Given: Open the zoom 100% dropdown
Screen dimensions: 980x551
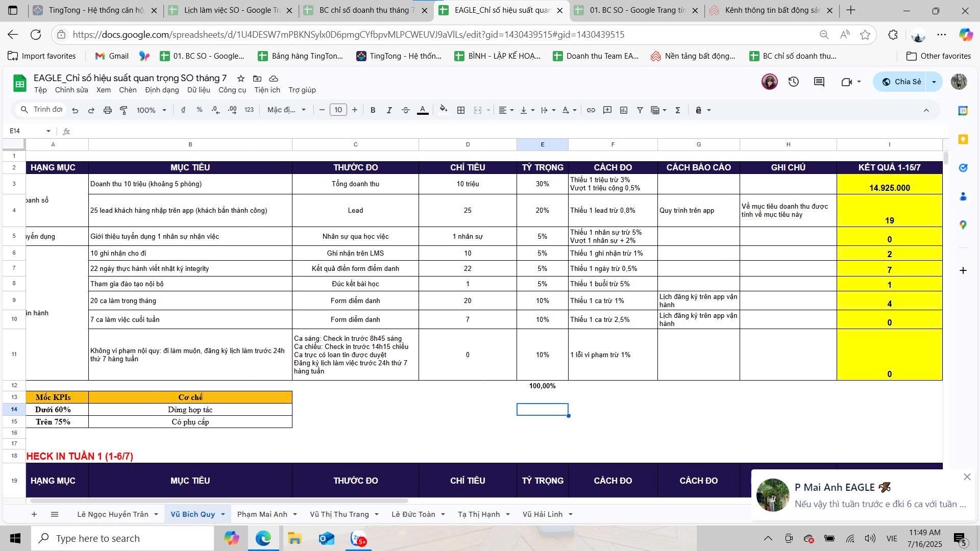Looking at the screenshot, I should click(x=151, y=110).
